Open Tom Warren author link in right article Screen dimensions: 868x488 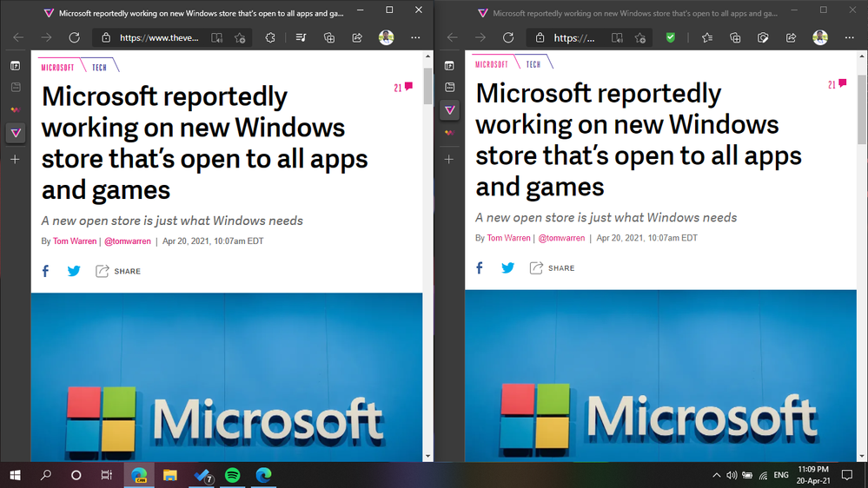[509, 238]
